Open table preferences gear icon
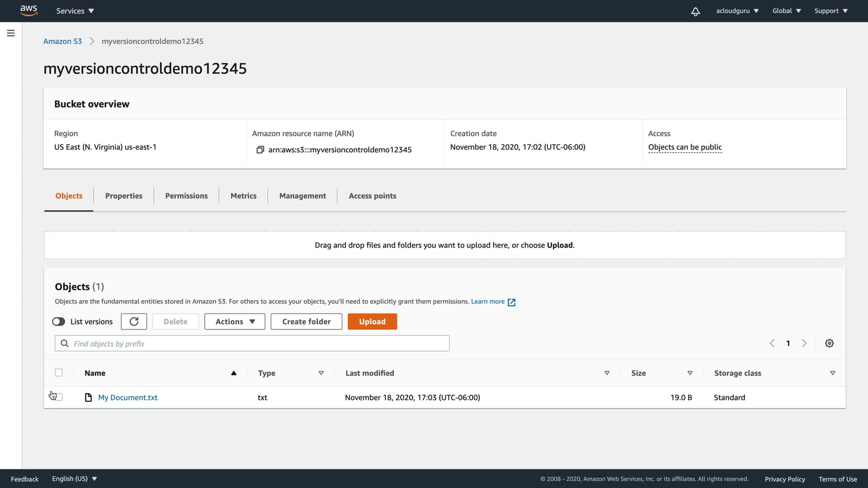Viewport: 868px width, 488px height. pos(829,343)
